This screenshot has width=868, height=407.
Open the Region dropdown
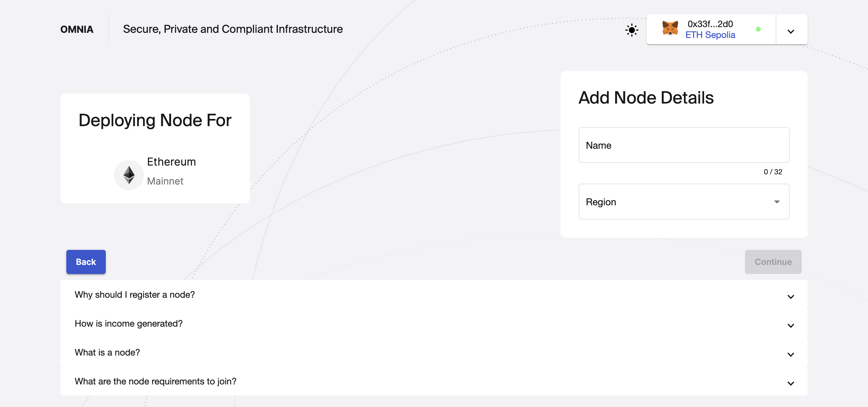(684, 202)
